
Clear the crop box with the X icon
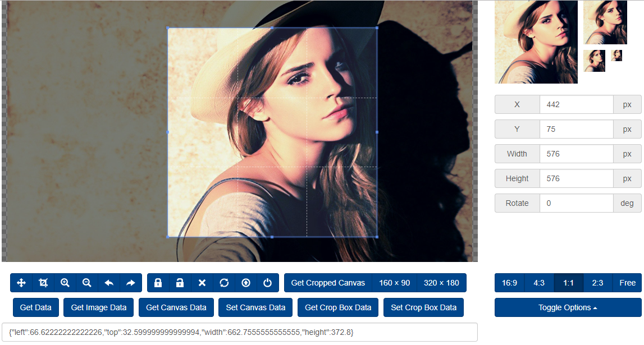(202, 283)
